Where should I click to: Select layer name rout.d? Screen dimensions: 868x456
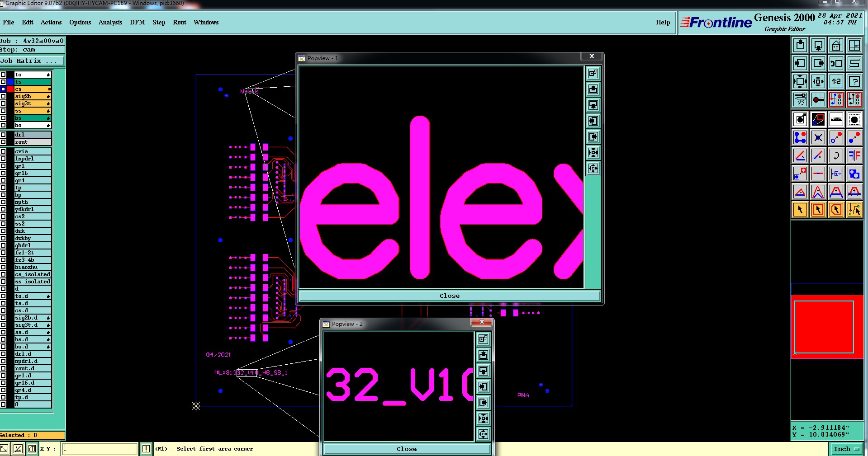pyautogui.click(x=33, y=368)
